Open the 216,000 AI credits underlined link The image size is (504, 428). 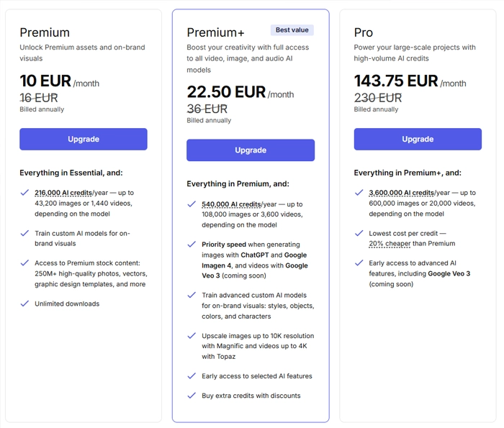(63, 193)
